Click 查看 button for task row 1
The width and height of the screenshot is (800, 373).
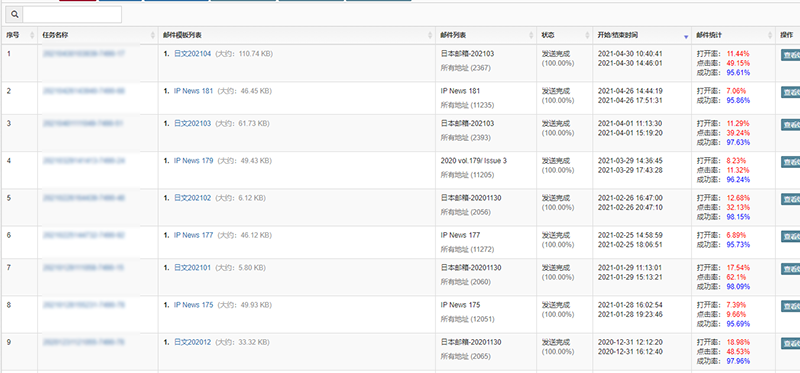(790, 55)
